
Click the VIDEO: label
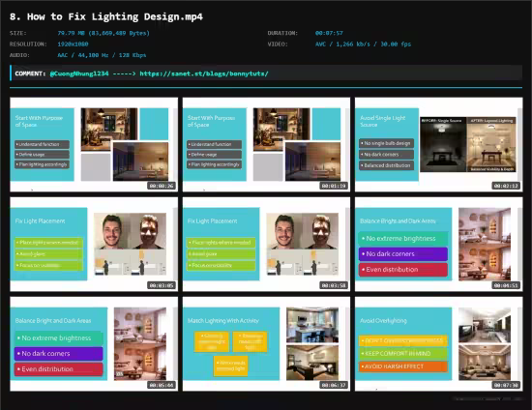coord(278,44)
